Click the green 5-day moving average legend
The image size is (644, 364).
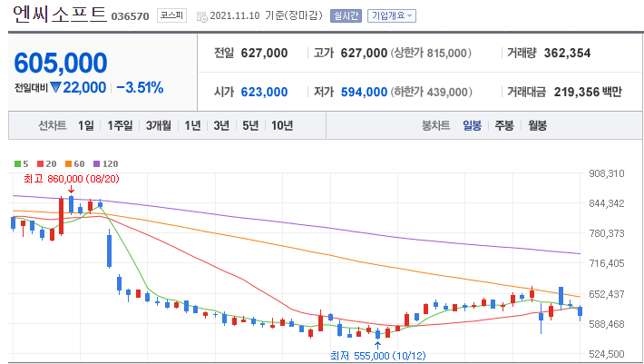[x=22, y=164]
